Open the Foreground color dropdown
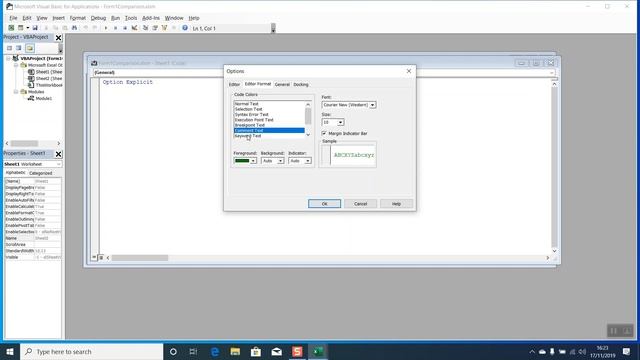 (253, 161)
